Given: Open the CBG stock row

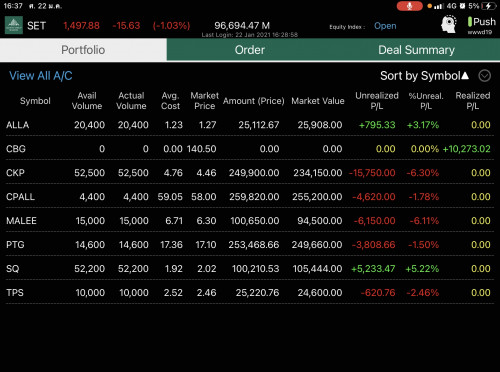Looking at the screenshot, I should coord(250,149).
